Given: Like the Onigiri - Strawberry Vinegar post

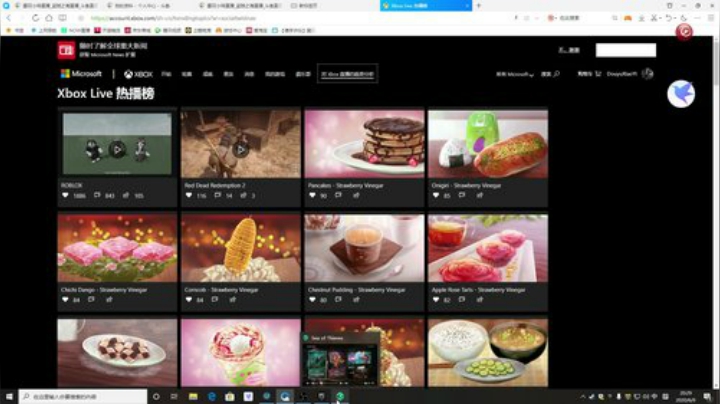Looking at the screenshot, I should click(x=436, y=196).
